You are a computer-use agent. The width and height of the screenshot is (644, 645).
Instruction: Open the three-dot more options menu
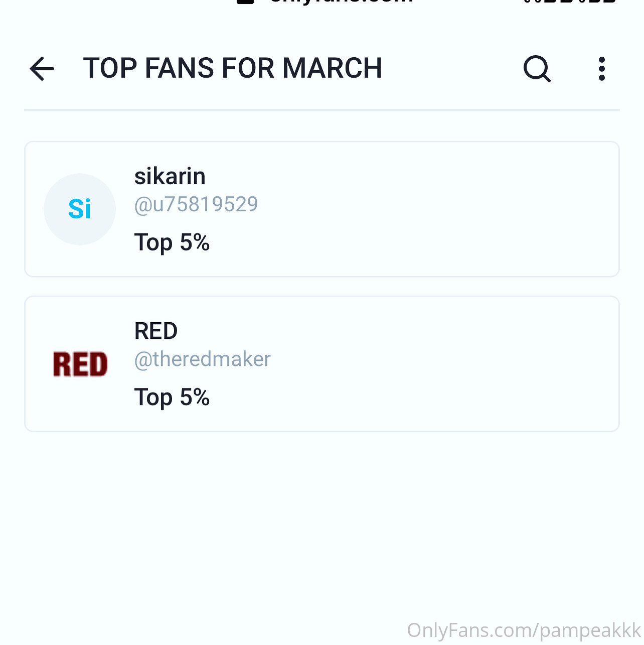click(x=601, y=69)
